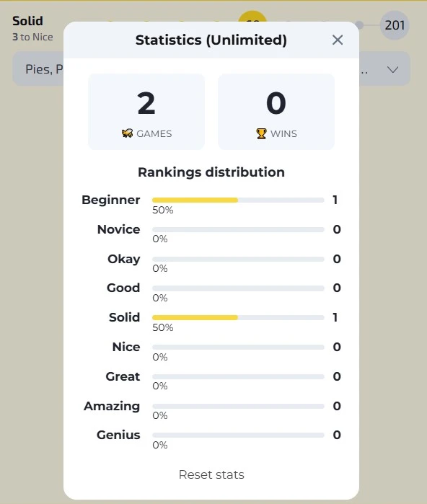Image resolution: width=427 pixels, height=504 pixels.
Task: Click the 3 to Nice progress text
Action: point(32,37)
